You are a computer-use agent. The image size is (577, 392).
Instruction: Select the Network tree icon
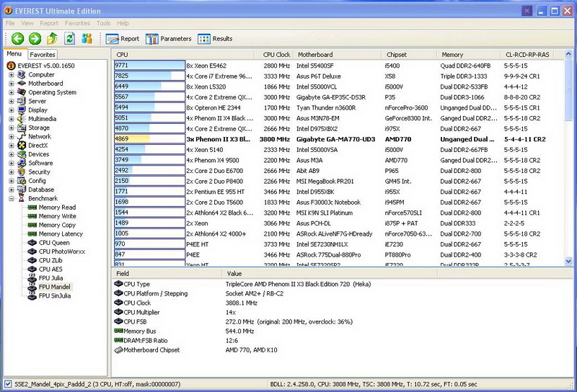22,136
